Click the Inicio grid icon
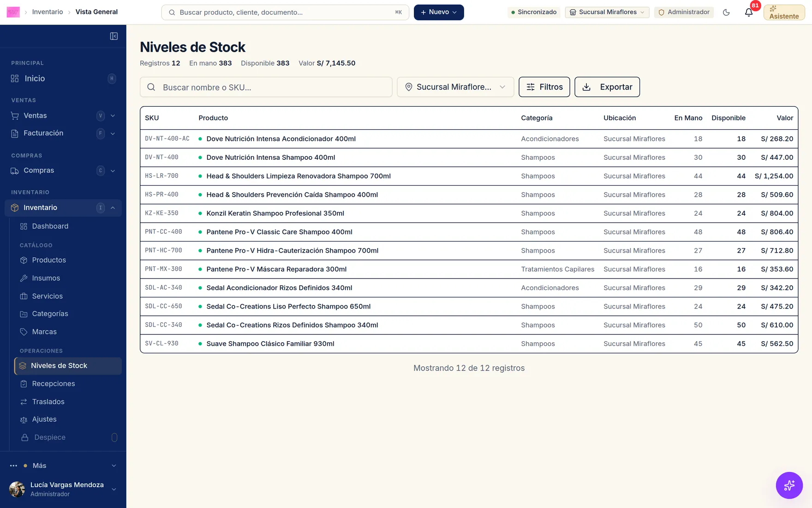The height and width of the screenshot is (508, 812). coord(15,79)
